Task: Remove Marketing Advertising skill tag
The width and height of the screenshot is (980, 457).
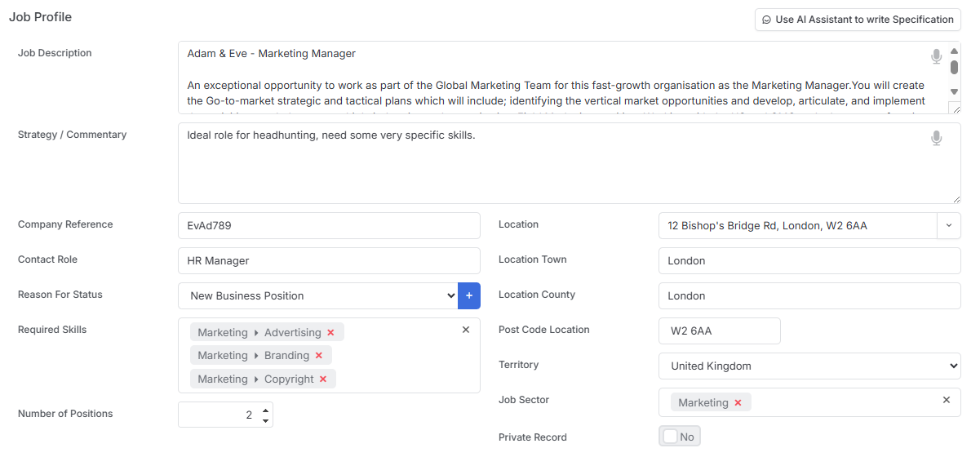Action: click(330, 332)
